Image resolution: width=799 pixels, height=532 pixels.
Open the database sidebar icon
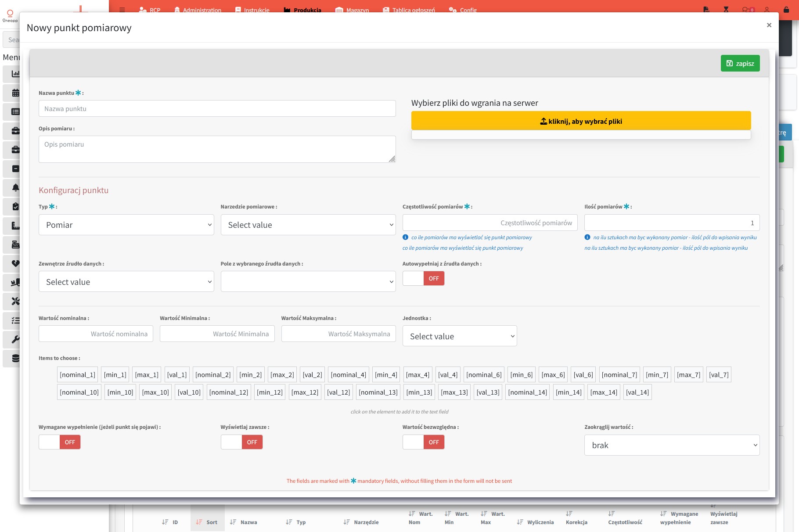[x=15, y=358]
